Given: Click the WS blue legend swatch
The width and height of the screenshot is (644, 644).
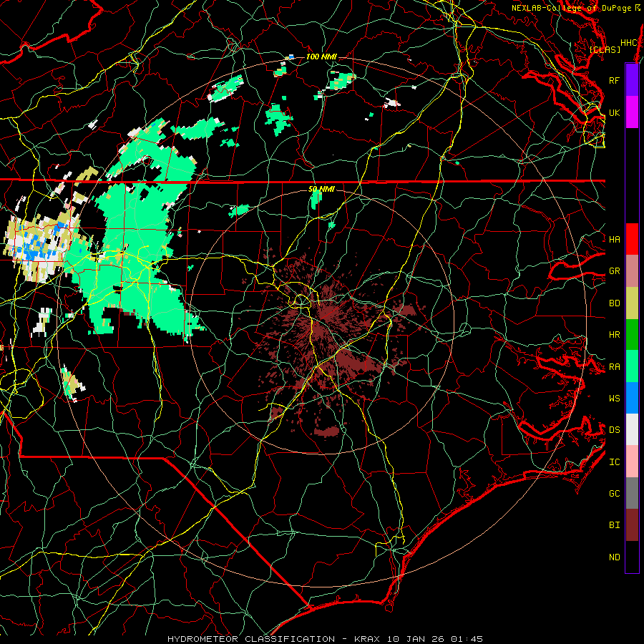Looking at the screenshot, I should point(632,398).
